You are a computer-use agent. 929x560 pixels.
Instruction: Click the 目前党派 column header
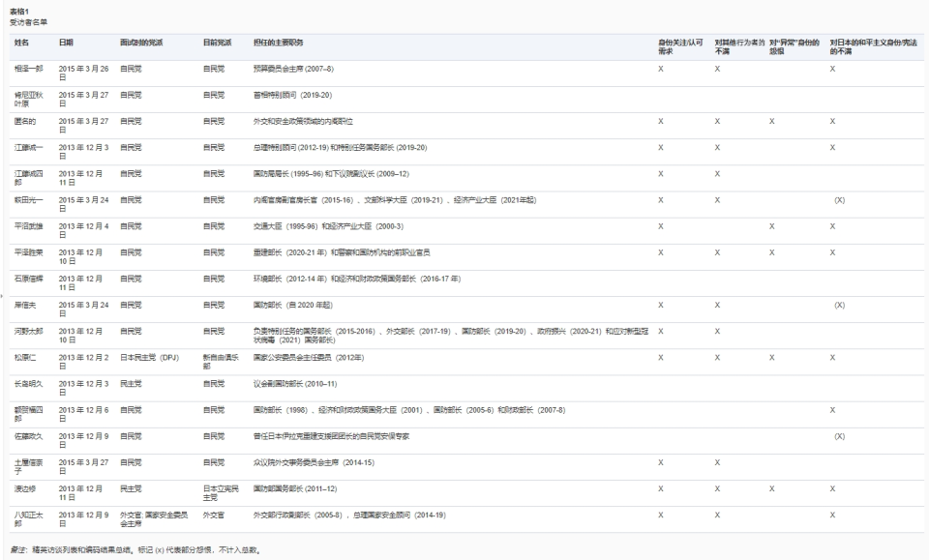(217, 43)
